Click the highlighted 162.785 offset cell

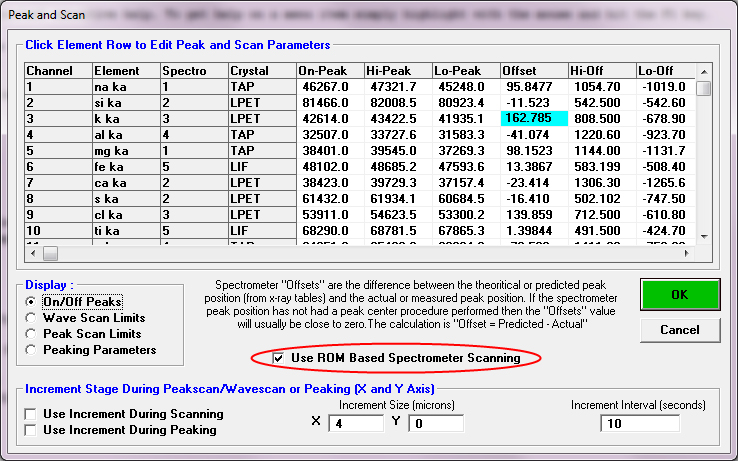coord(533,118)
